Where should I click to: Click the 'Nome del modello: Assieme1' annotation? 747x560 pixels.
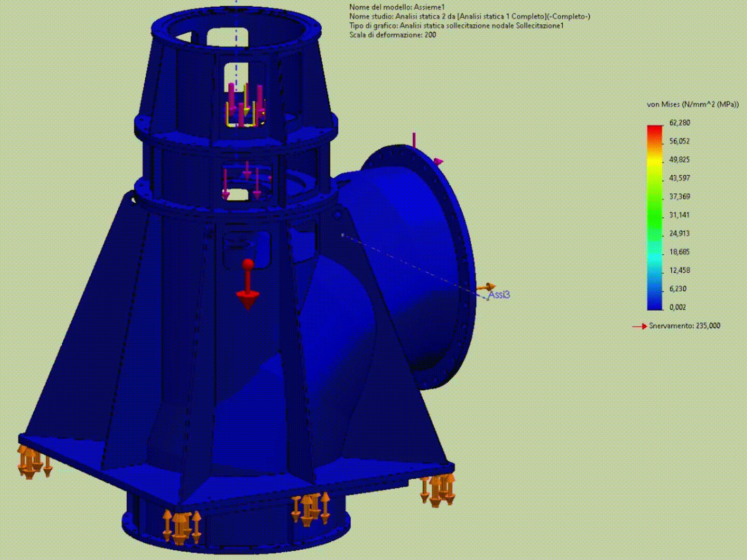tap(397, 7)
